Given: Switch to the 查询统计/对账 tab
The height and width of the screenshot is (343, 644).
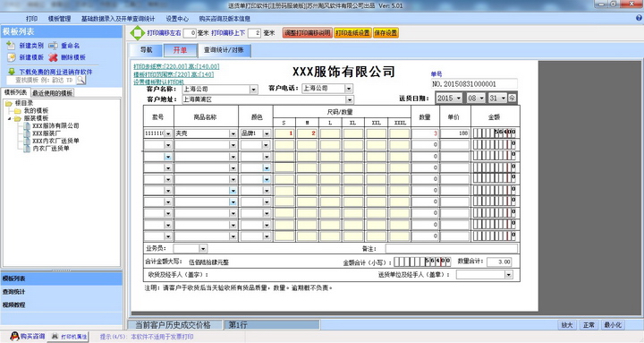Looking at the screenshot, I should pyautogui.click(x=225, y=50).
